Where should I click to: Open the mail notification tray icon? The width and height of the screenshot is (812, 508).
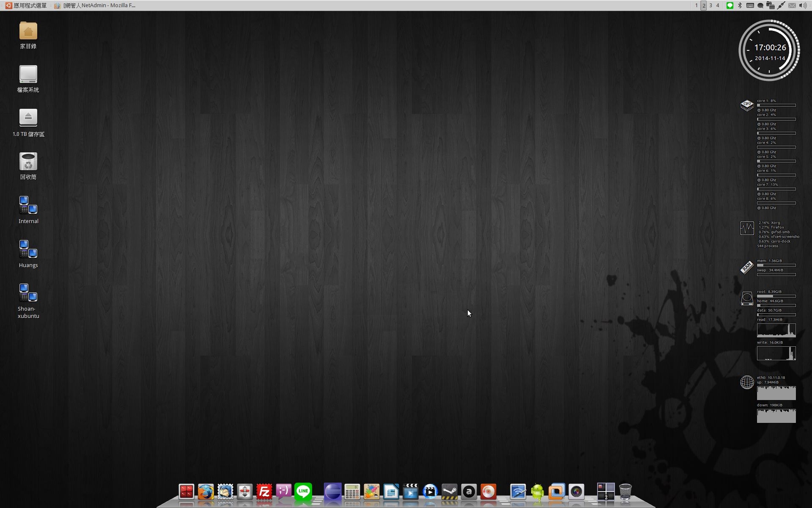[x=792, y=6]
